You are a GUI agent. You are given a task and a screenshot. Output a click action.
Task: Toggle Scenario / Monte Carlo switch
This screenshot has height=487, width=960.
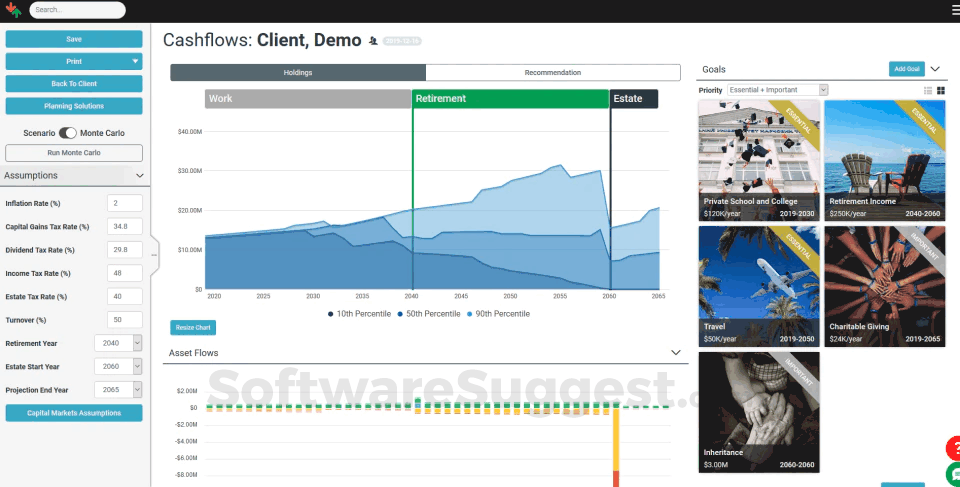pos(67,133)
